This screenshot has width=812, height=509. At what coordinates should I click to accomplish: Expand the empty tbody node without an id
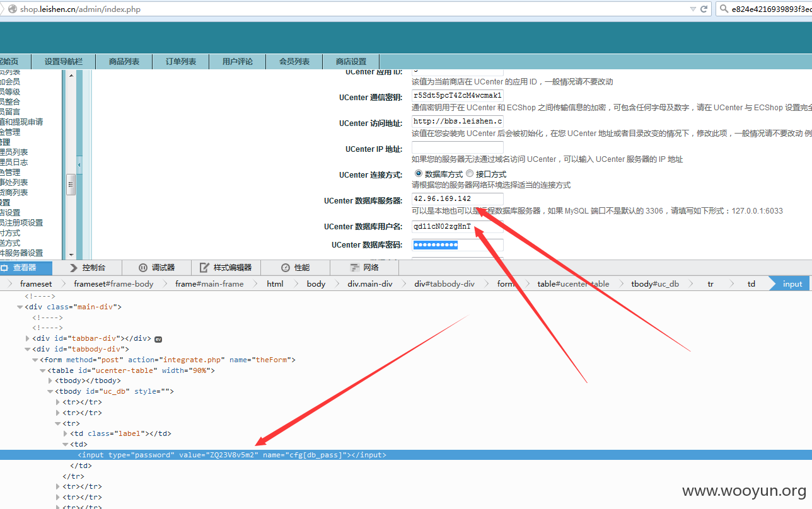(50, 380)
